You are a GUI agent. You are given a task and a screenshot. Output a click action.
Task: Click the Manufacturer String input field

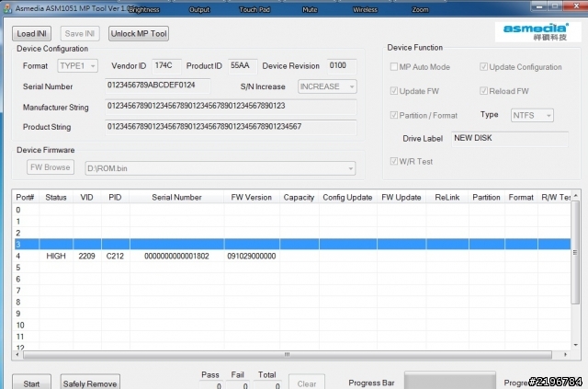(x=231, y=107)
